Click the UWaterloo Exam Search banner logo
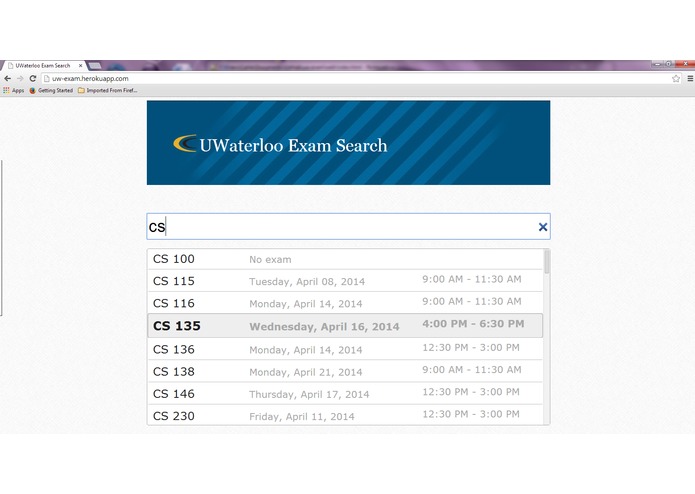This screenshot has width=695, height=494. [280, 145]
